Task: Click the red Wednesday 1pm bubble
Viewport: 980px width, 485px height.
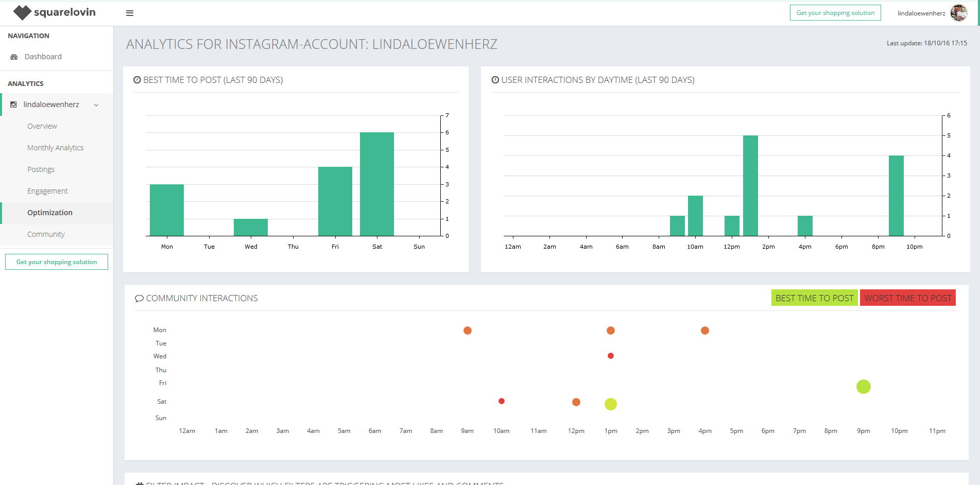Action: (x=611, y=356)
